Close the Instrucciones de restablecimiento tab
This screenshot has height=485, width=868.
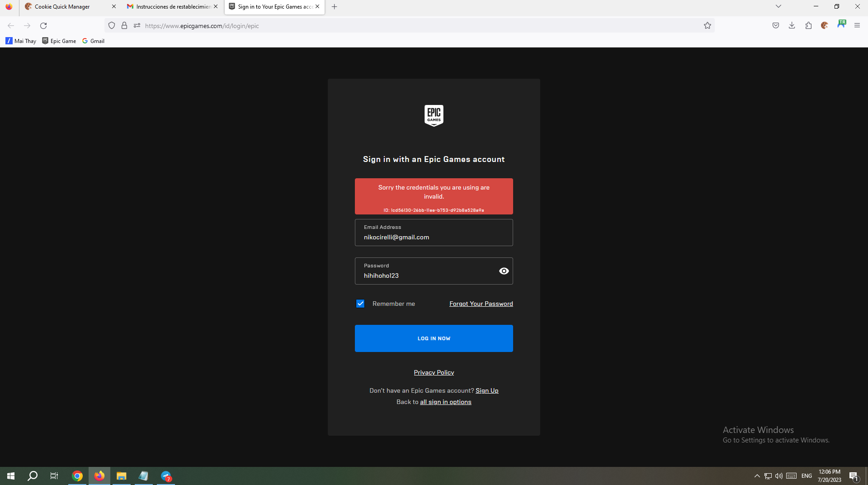[x=216, y=7]
